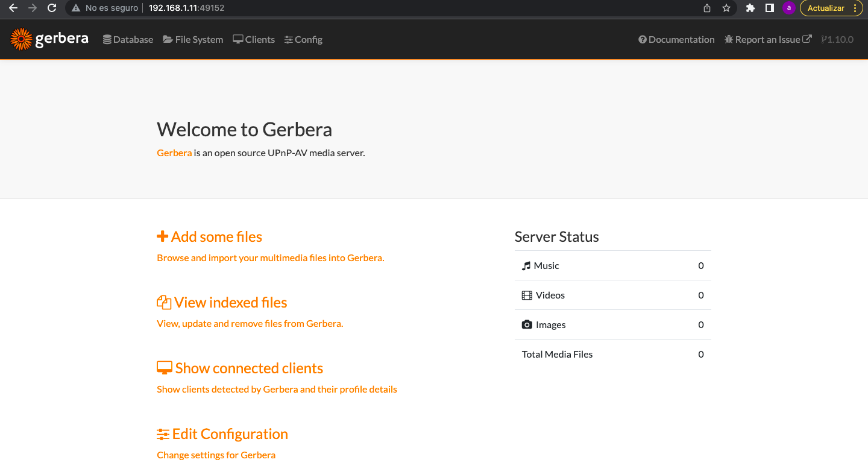
Task: Click the orange Gerbera text link
Action: [x=174, y=153]
